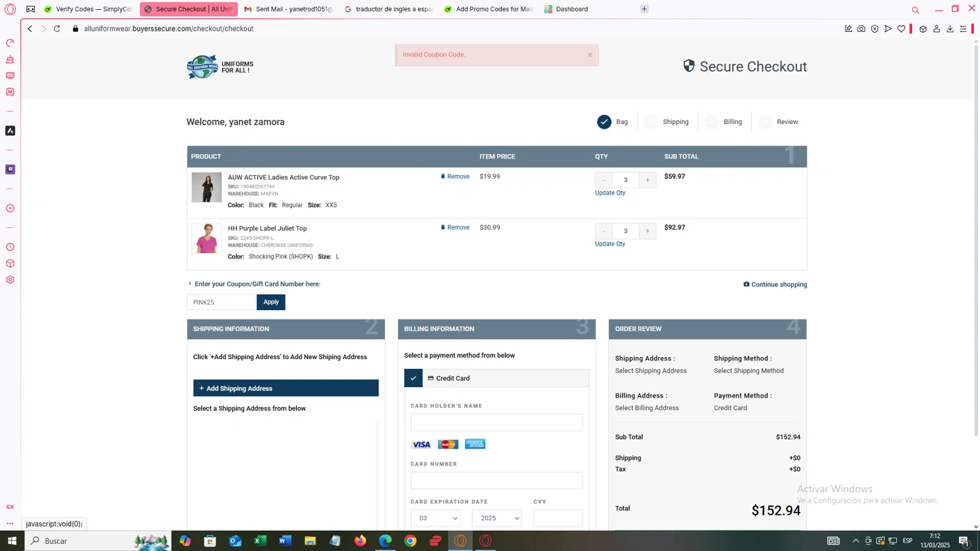Open the sidebar three-dots setup menu
Viewport: 980px width, 551px height.
pos(10,523)
